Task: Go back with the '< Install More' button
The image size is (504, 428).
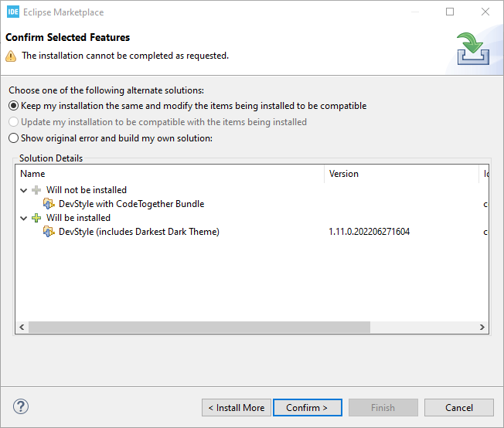Action: coord(237,408)
